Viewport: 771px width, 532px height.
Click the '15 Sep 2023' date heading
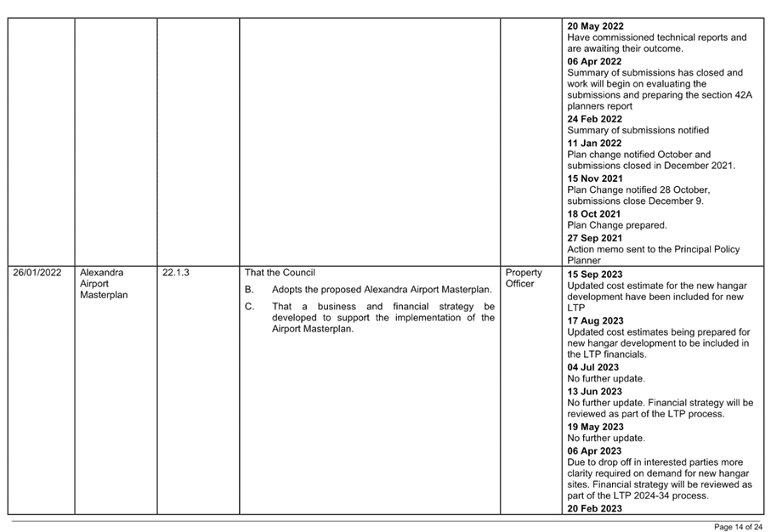coord(594,274)
